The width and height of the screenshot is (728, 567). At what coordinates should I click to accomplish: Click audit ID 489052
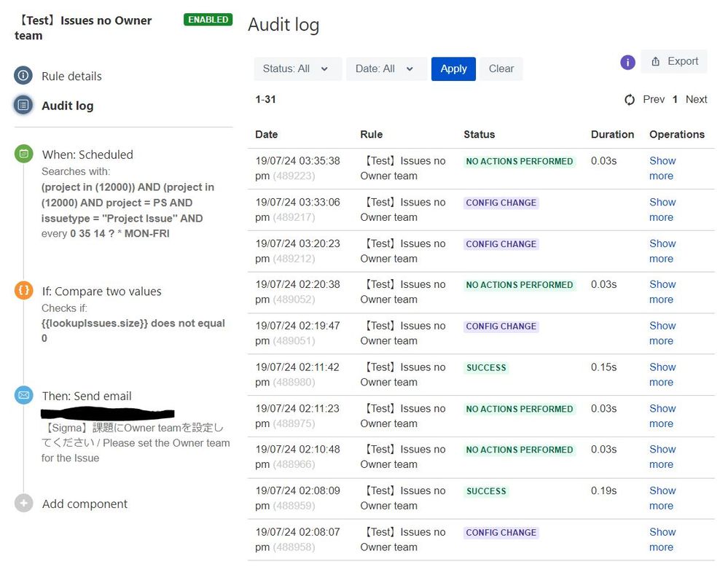coord(294,300)
